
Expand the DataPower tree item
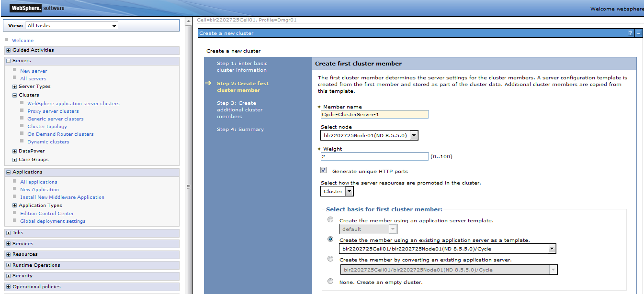pyautogui.click(x=14, y=151)
